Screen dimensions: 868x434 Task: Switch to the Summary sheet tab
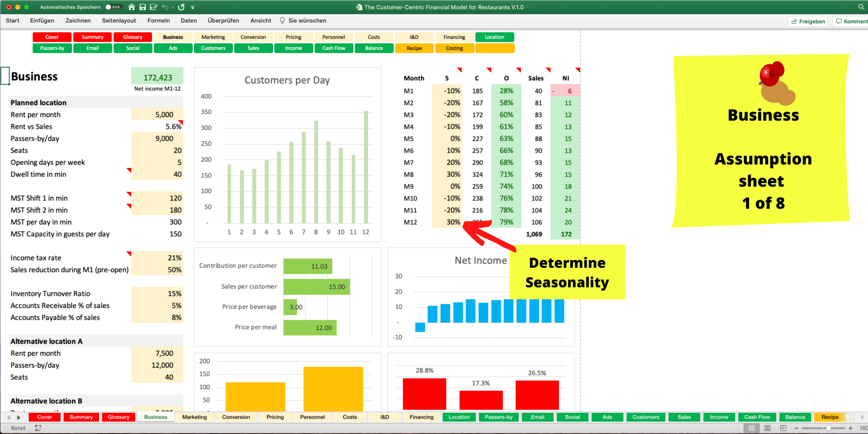(x=81, y=417)
